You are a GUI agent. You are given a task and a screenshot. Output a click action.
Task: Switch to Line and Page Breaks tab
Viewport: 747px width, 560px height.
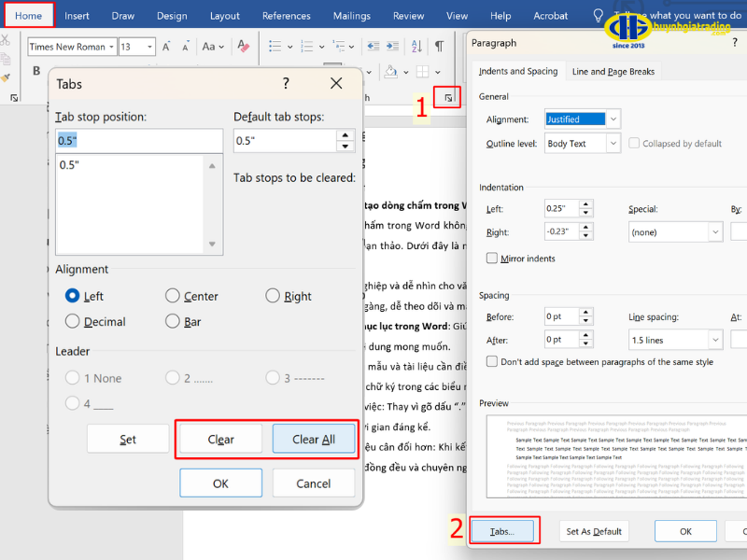613,72
